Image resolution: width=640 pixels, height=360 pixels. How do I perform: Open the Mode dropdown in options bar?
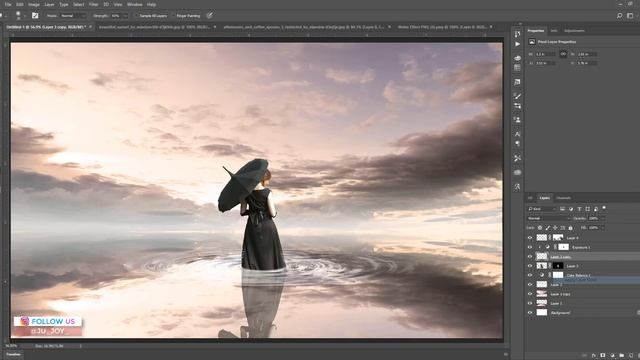click(x=73, y=16)
